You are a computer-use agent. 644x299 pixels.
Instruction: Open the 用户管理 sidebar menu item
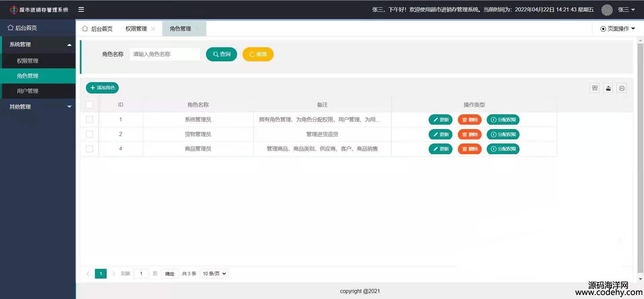pyautogui.click(x=28, y=91)
